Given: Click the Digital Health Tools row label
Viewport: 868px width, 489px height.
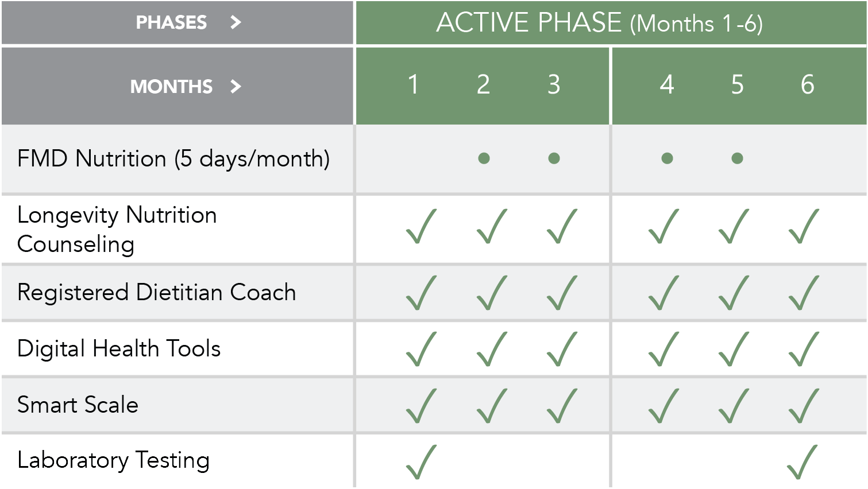Looking at the screenshot, I should pos(119,348).
